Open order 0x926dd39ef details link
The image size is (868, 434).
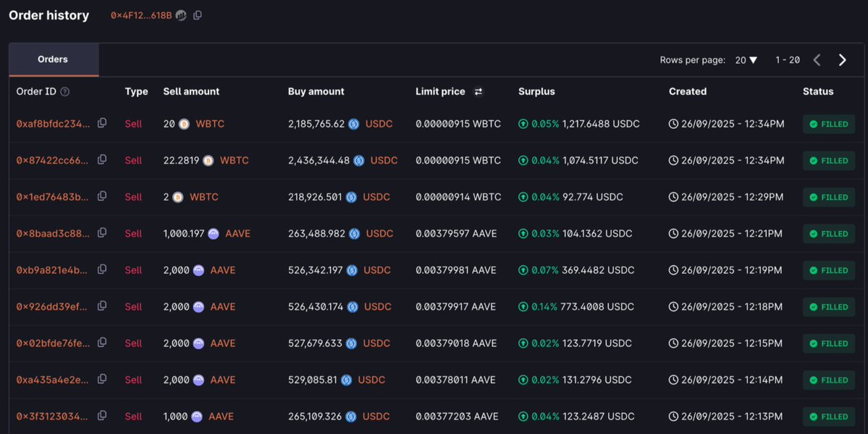coord(53,306)
